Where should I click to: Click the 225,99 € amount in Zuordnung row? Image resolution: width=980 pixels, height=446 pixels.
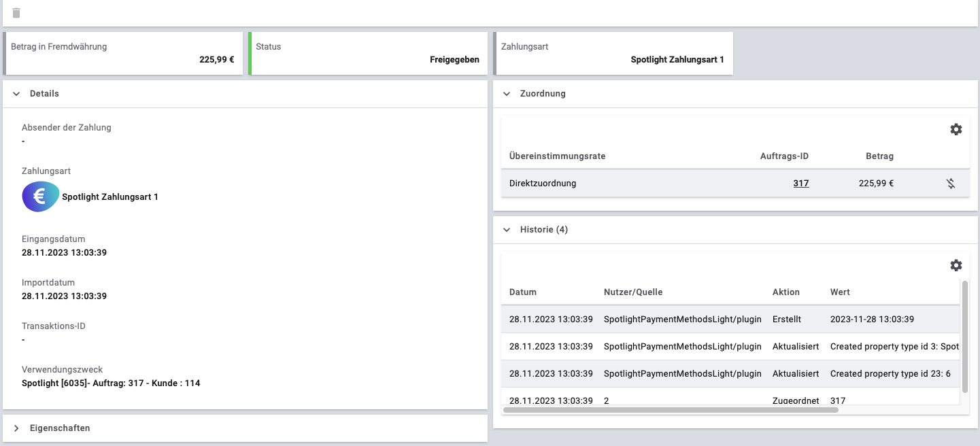point(876,183)
